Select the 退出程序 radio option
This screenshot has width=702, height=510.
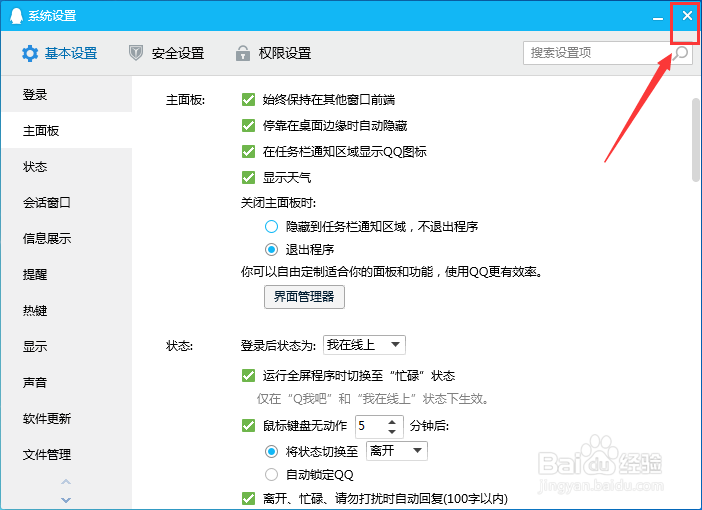click(x=271, y=249)
